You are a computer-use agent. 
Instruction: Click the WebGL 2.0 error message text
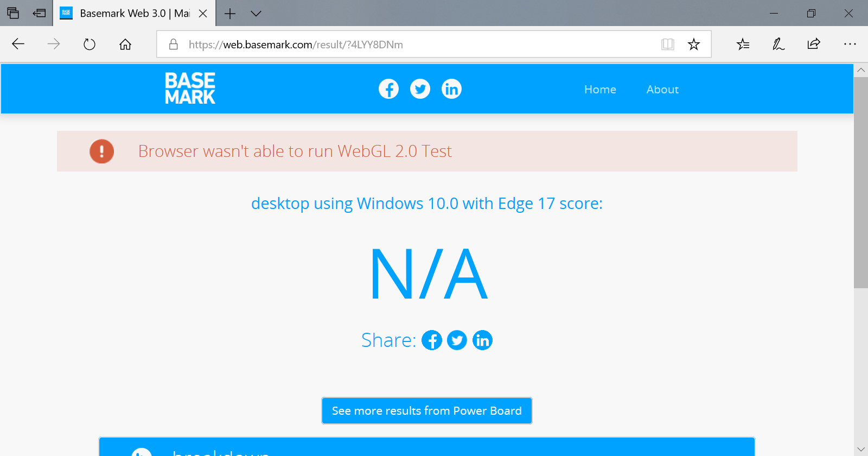[x=295, y=151]
